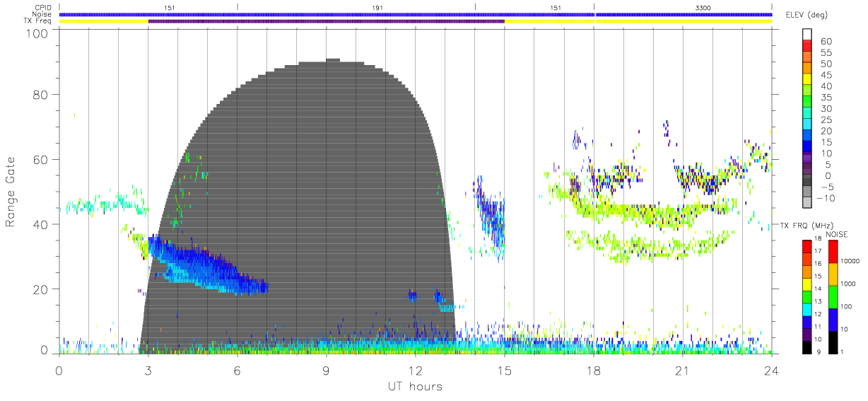The height and width of the screenshot is (401, 868).
Task: Click the 100 tick on Range Gate axis
Action: tap(38, 33)
